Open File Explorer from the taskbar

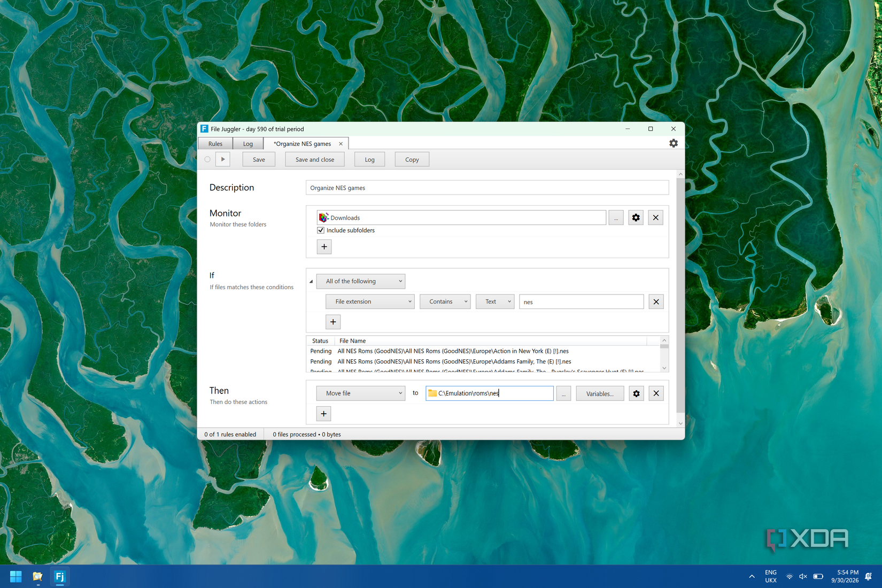(37, 577)
